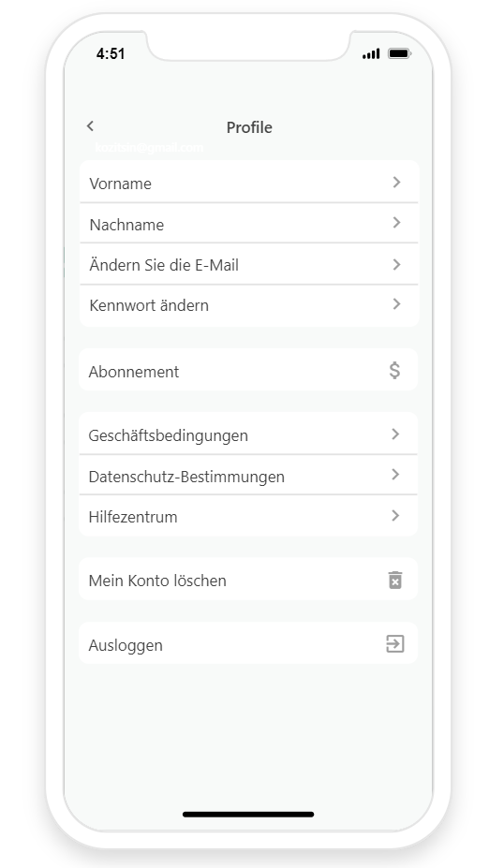Viewport: 489px width, 868px height.
Task: Click the Datenschutz-Bestimmungen chevron arrow
Action: coord(395,475)
